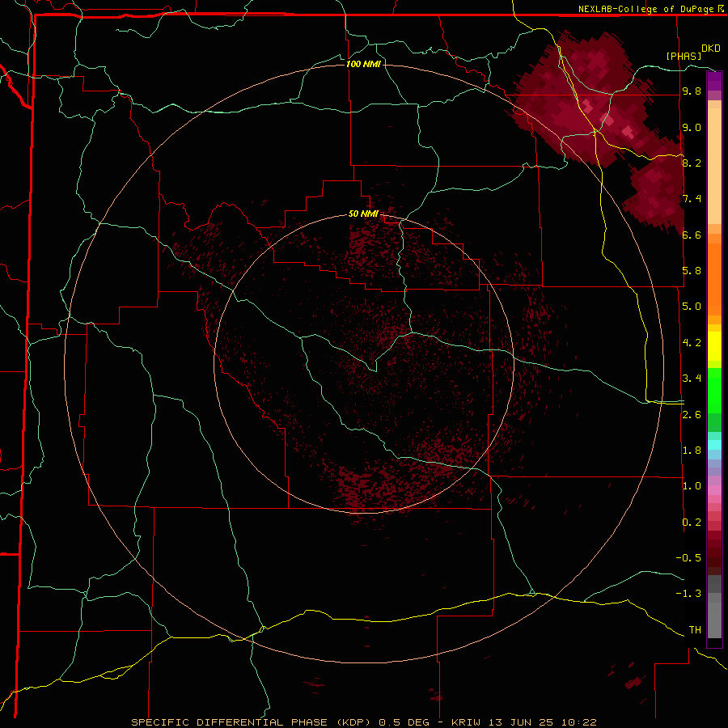Viewport: 728px width, 728px height.
Task: Click the small echo in the southeast corner
Action: (x=633, y=683)
